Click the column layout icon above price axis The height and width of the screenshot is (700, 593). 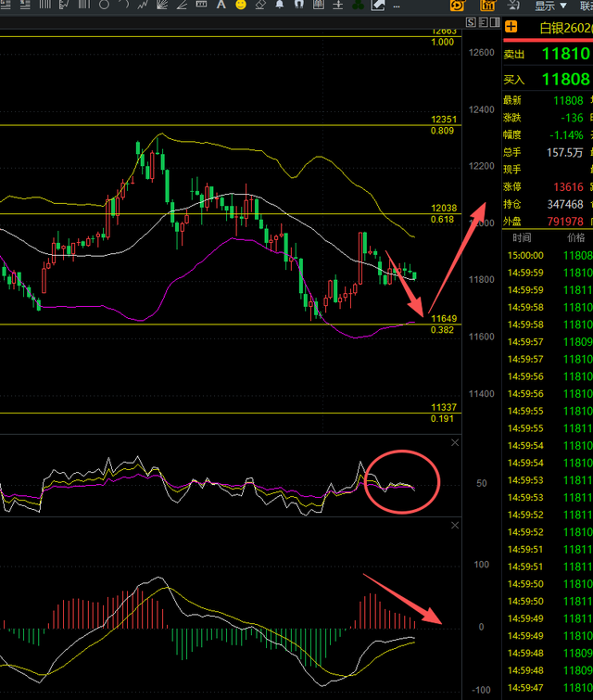[495, 22]
